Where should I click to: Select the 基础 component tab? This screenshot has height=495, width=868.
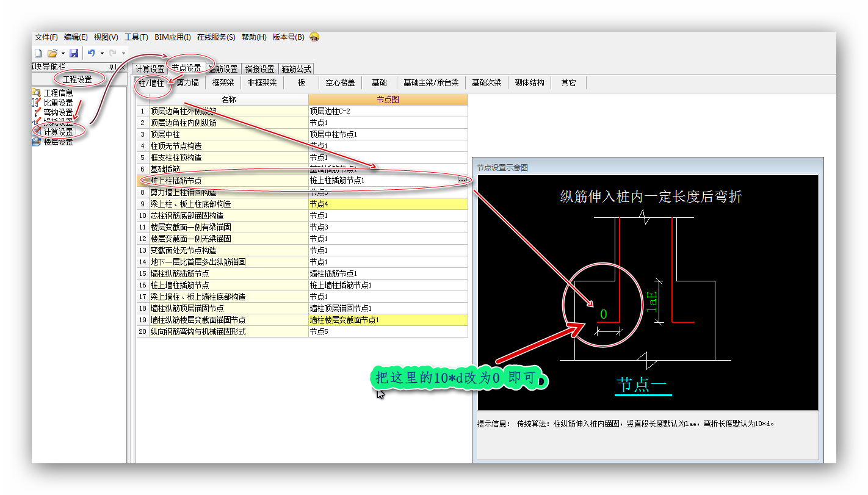click(379, 83)
